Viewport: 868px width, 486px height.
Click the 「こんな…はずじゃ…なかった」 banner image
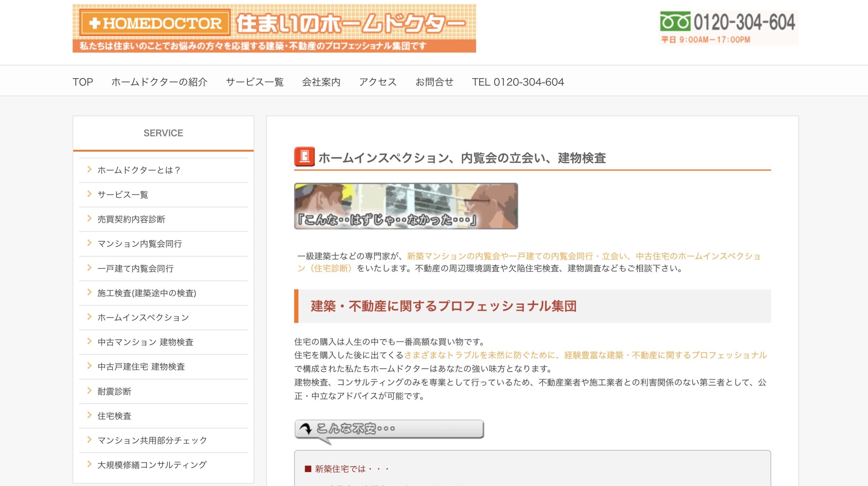click(x=406, y=206)
